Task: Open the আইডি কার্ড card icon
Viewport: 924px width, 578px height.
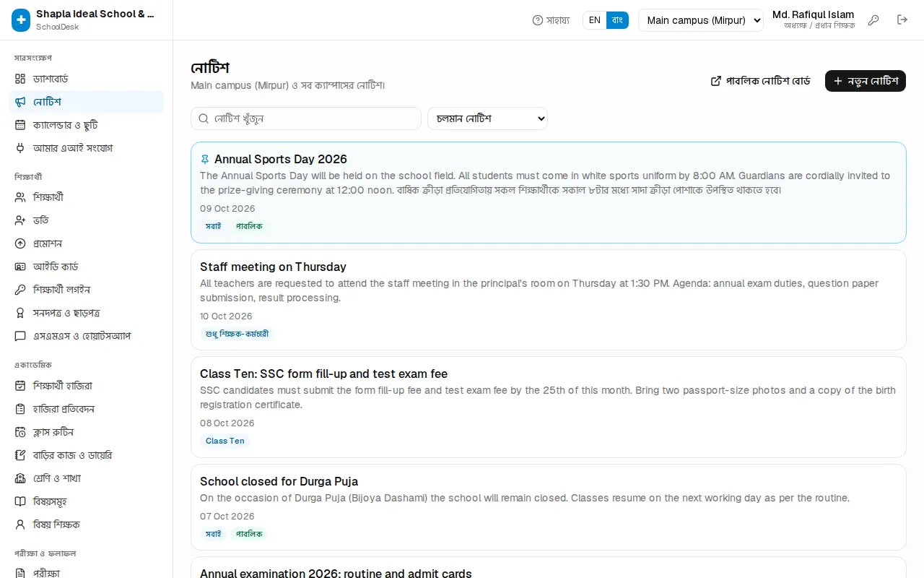Action: [20, 267]
